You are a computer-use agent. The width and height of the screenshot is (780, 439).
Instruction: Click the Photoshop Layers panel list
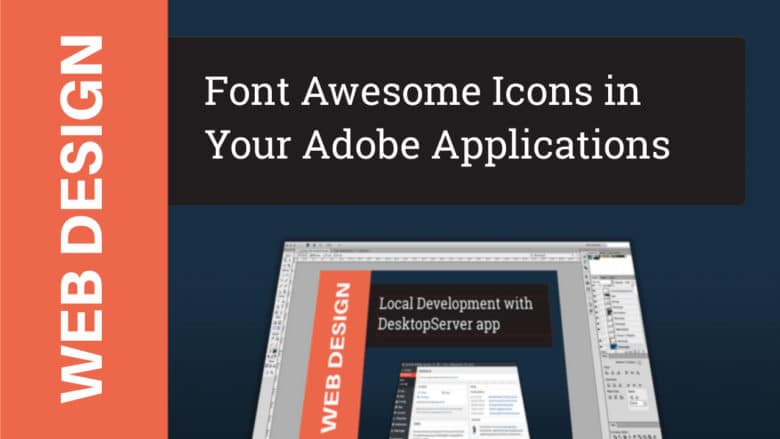pyautogui.click(x=620, y=317)
